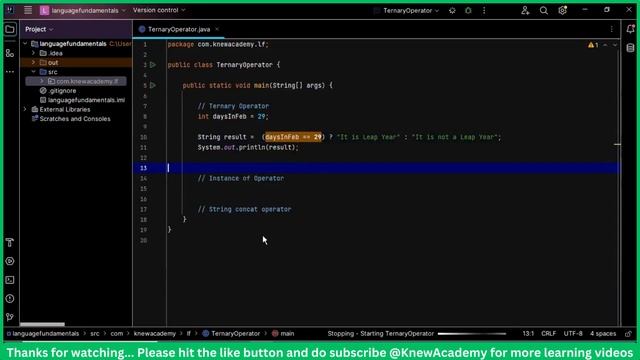640x360 pixels.
Task: Open IDE settings gear icon
Action: (562, 11)
